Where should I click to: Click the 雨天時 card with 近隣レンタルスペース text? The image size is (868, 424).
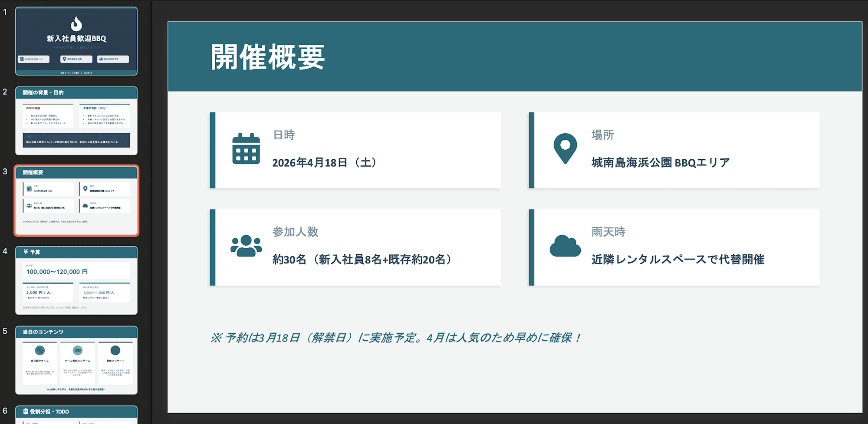[x=673, y=247]
